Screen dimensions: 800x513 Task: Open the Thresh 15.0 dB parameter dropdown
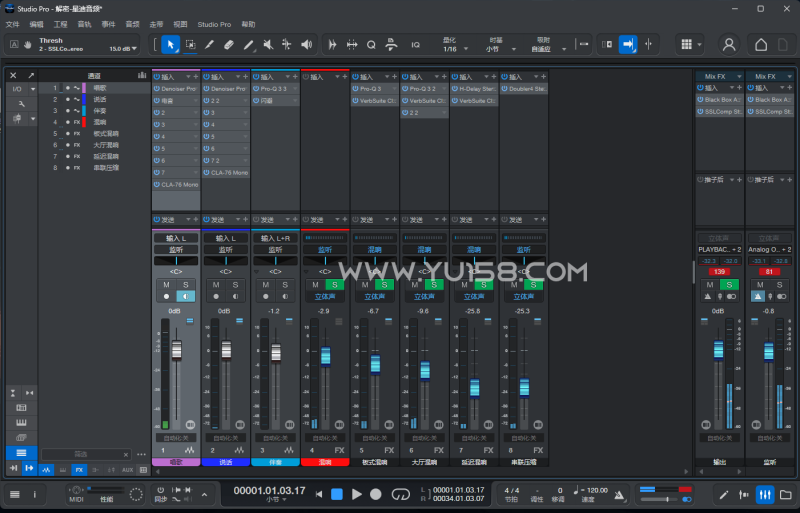point(134,49)
